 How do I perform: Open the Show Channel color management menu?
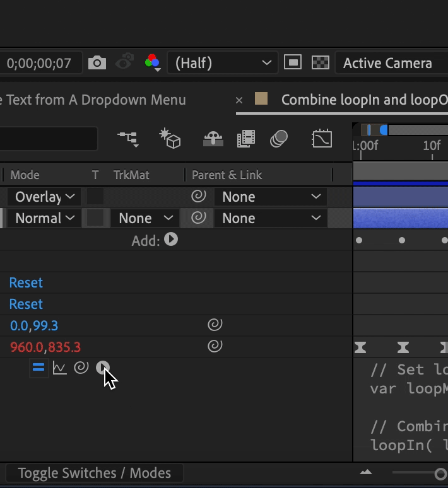click(x=153, y=62)
